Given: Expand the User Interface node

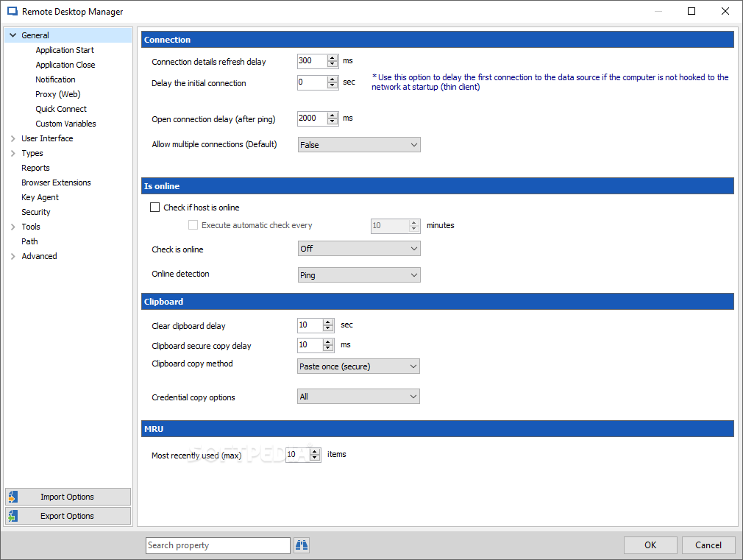Looking at the screenshot, I should pyautogui.click(x=13, y=138).
